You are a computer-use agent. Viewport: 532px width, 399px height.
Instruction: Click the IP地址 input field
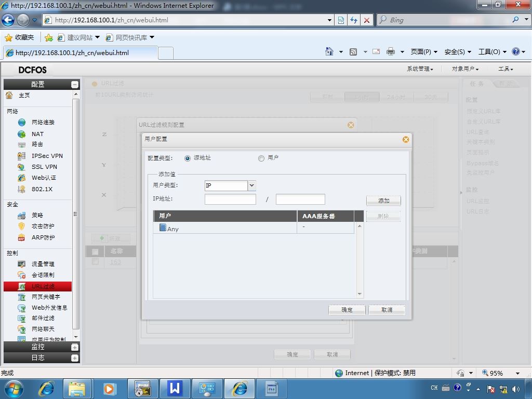(230, 199)
